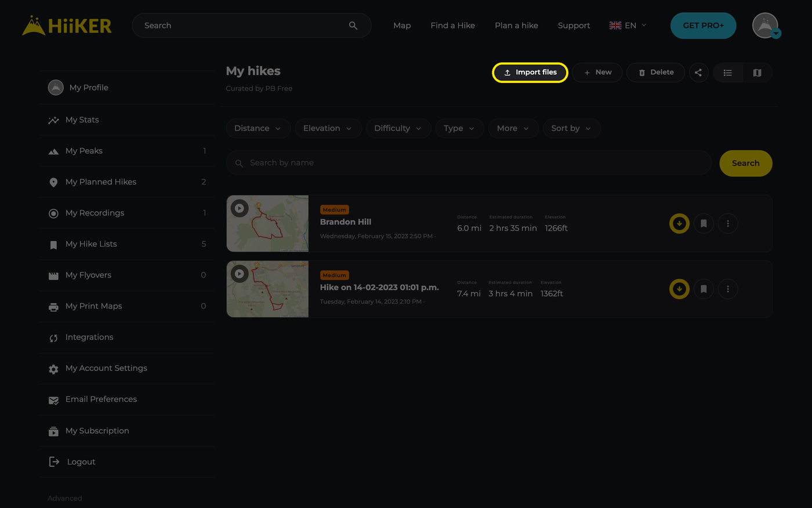Focus the top Search field
The image size is (812, 508).
pyautogui.click(x=252, y=26)
